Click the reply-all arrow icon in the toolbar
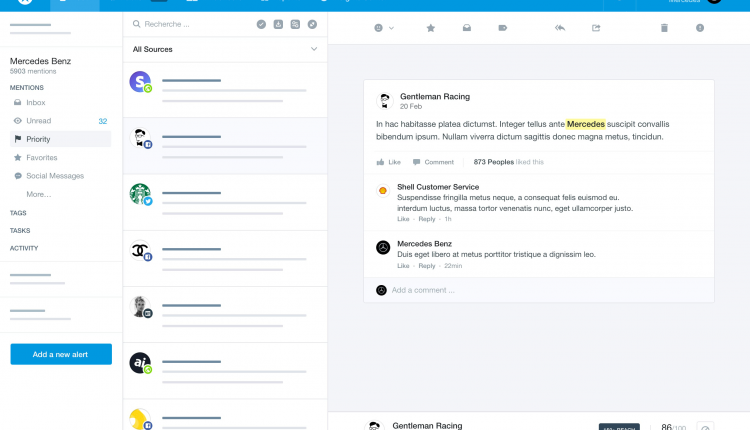The image size is (750, 430). [x=560, y=28]
